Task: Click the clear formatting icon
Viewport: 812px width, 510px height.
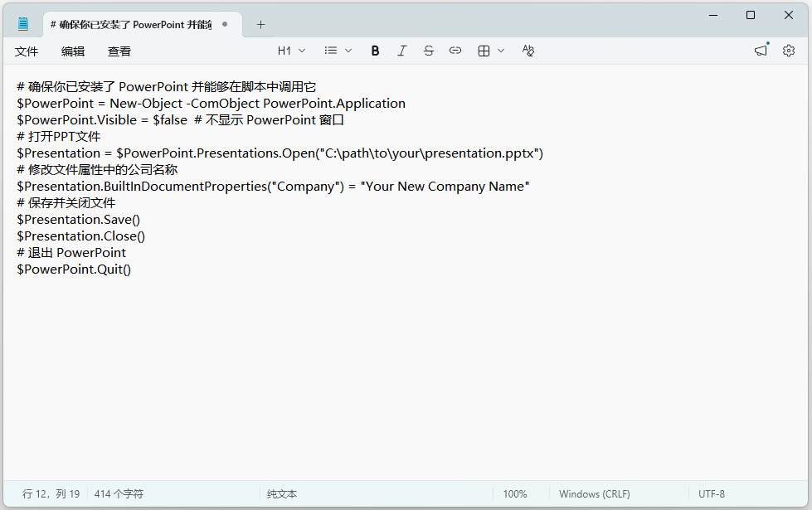Action: tap(528, 51)
